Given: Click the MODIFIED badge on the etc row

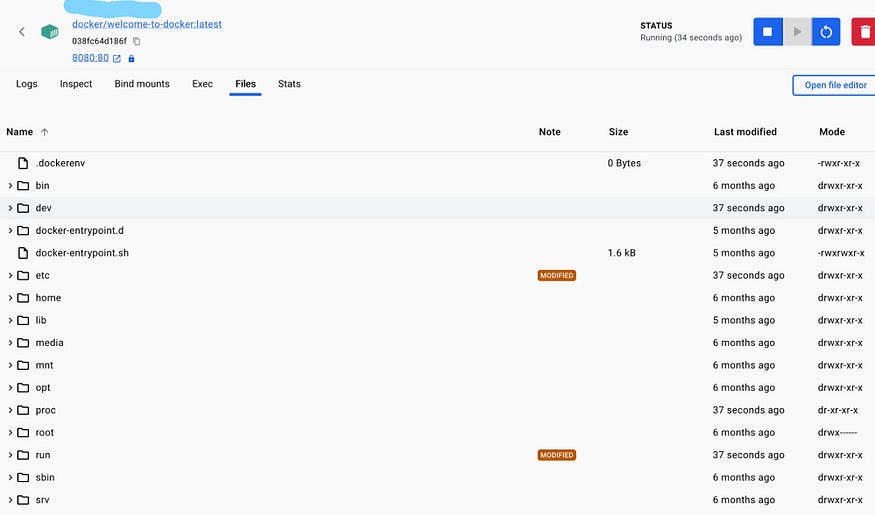Looking at the screenshot, I should click(x=557, y=276).
